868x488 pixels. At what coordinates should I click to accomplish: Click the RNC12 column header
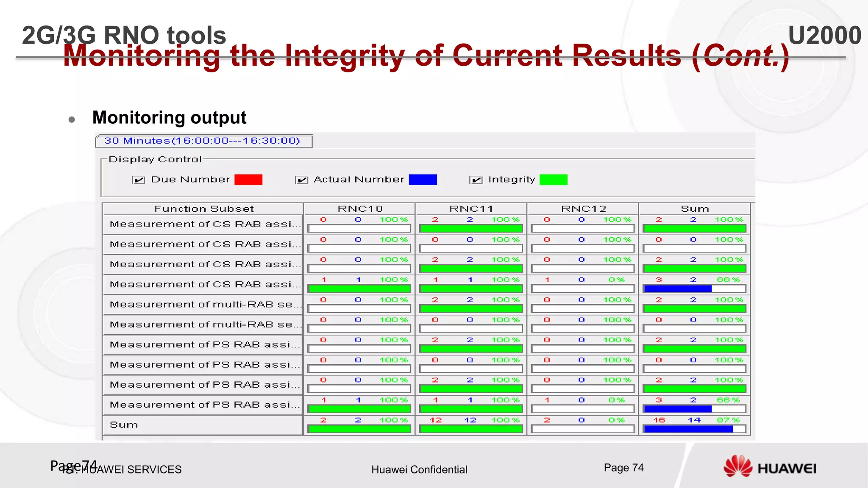tap(583, 208)
